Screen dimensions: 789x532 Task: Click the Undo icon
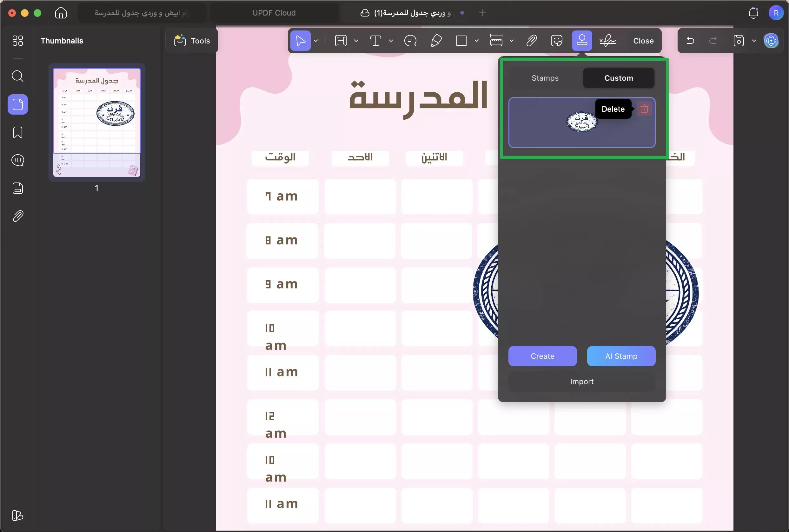(x=690, y=41)
